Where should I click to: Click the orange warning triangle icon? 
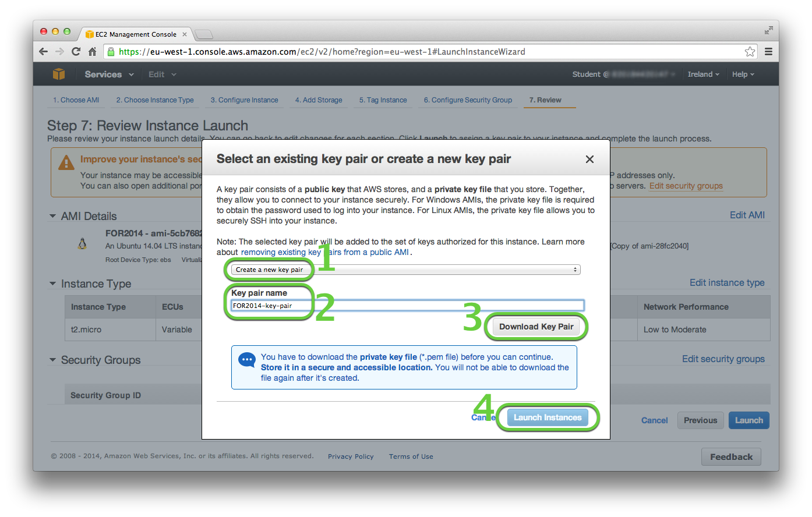(x=66, y=162)
